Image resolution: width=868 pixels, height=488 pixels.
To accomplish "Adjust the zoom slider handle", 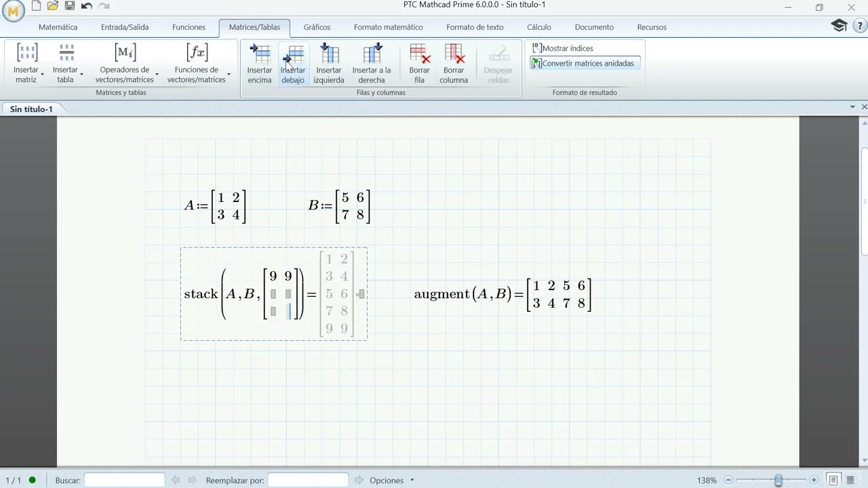I will [x=778, y=480].
